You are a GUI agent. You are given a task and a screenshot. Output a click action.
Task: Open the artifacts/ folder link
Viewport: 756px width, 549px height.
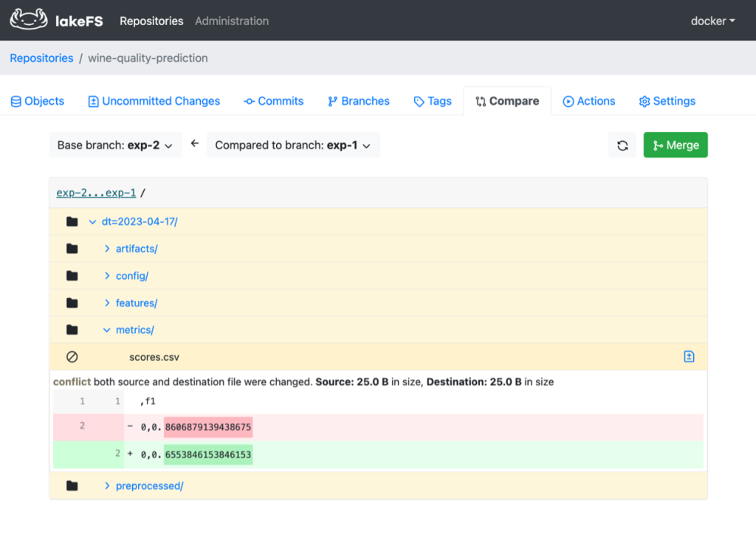tap(137, 249)
